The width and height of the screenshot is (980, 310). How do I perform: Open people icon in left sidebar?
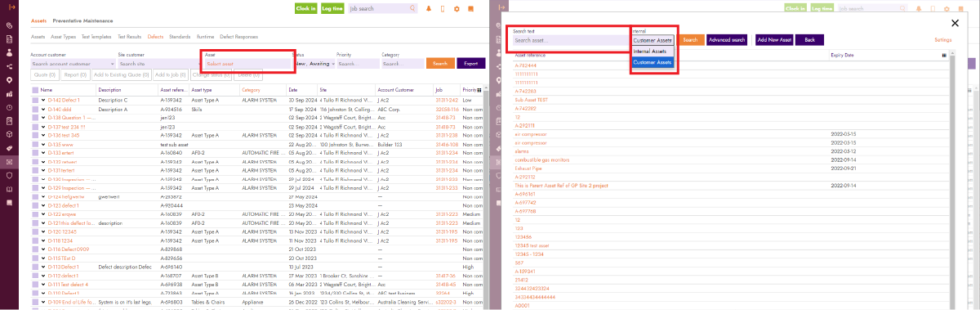pyautogui.click(x=9, y=52)
